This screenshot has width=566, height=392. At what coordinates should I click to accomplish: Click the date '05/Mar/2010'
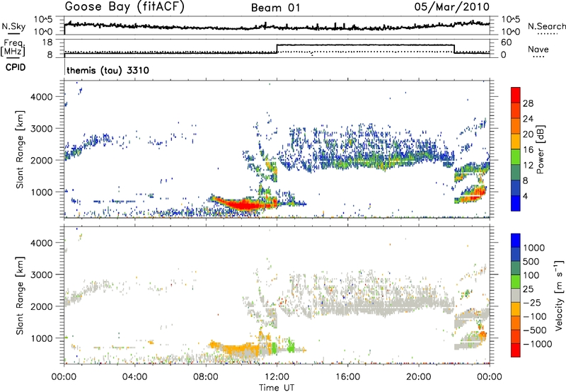[x=451, y=7]
